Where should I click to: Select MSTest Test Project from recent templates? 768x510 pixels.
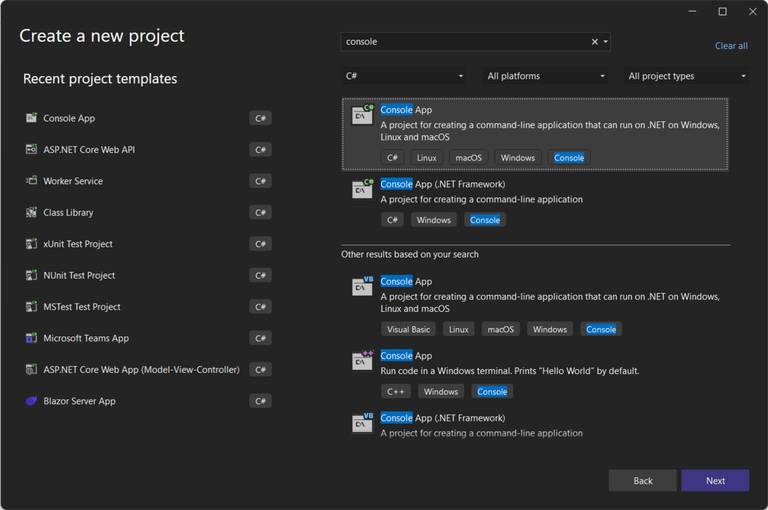click(x=81, y=307)
